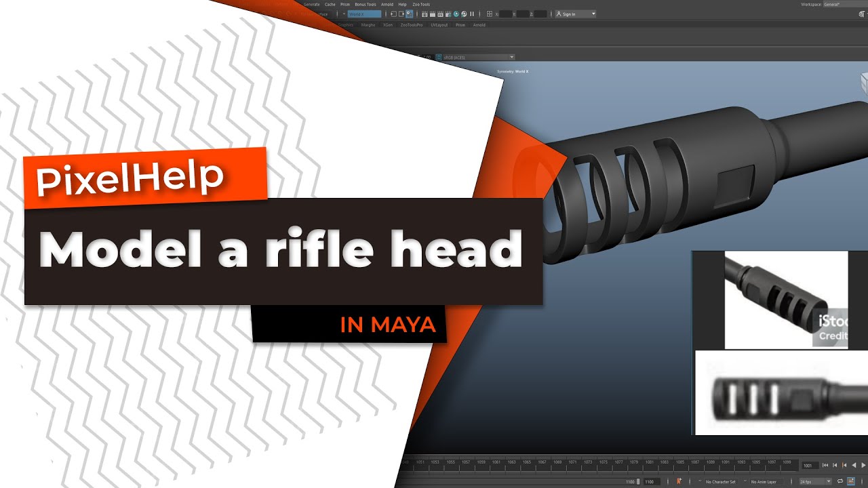Click the playback end field showing 1100
This screenshot has height=488, width=868.
652,482
